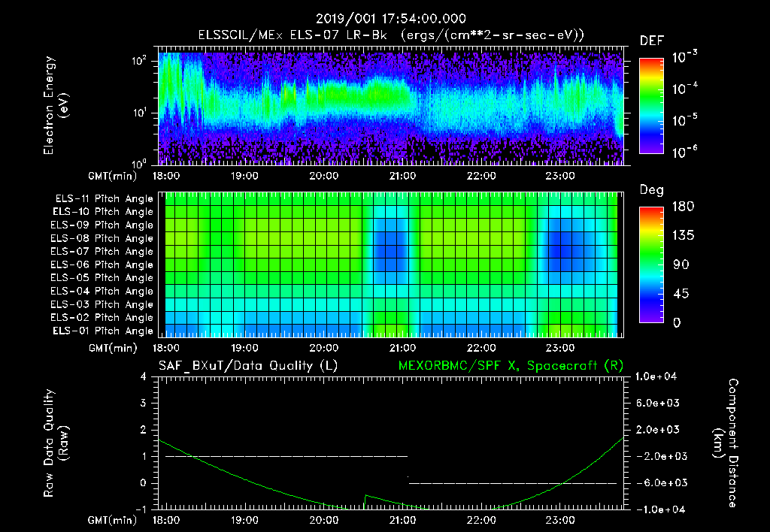Click the SAF_BXuT/Data Quality (L) label
This screenshot has width=770, height=532.
(248, 366)
